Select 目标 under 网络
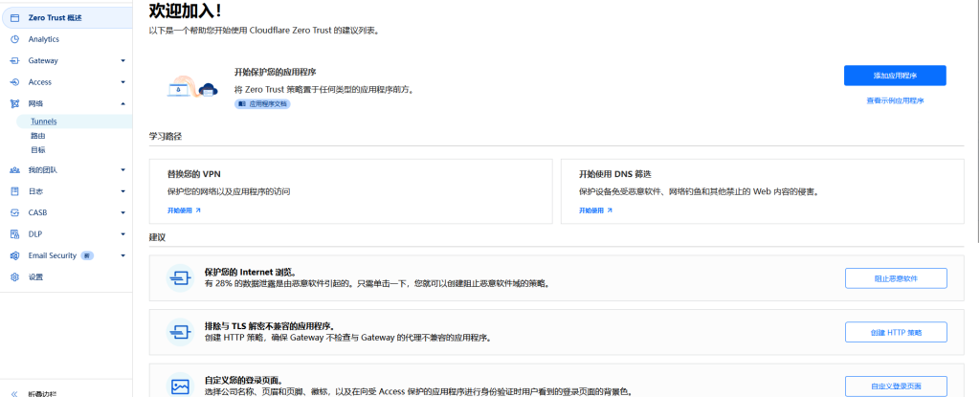 pos(38,150)
